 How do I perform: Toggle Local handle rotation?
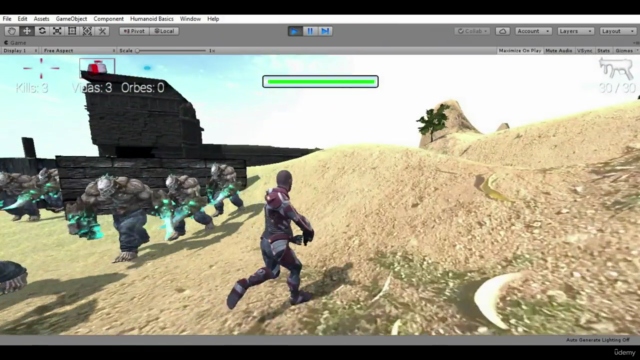(164, 31)
